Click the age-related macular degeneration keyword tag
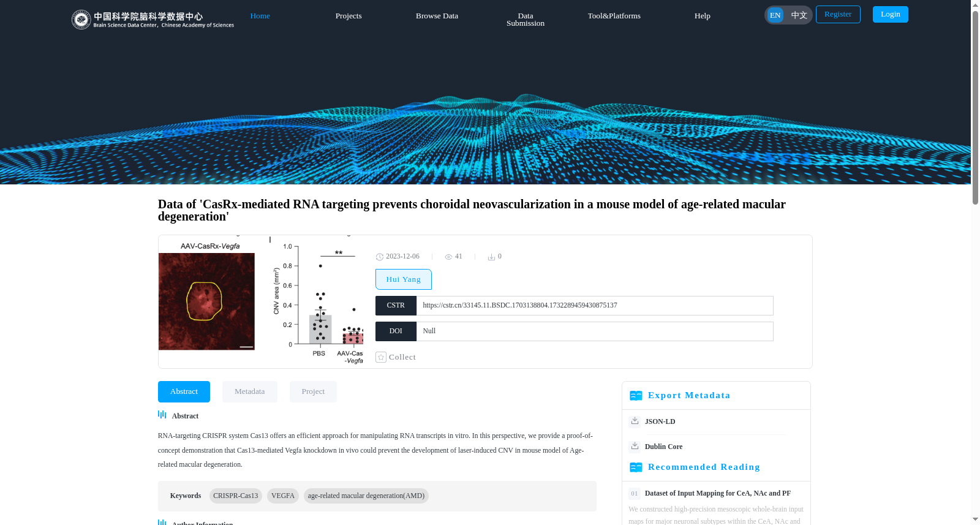This screenshot has height=525, width=980. coord(366,496)
